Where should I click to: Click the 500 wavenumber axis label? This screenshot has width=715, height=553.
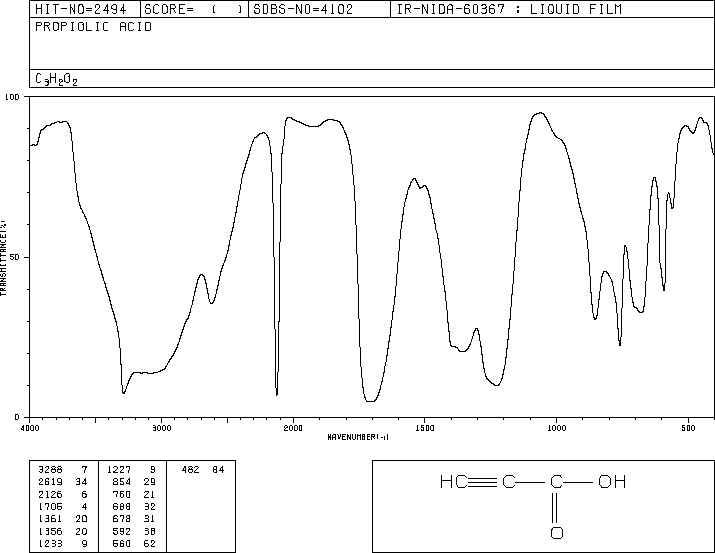pyautogui.click(x=688, y=428)
